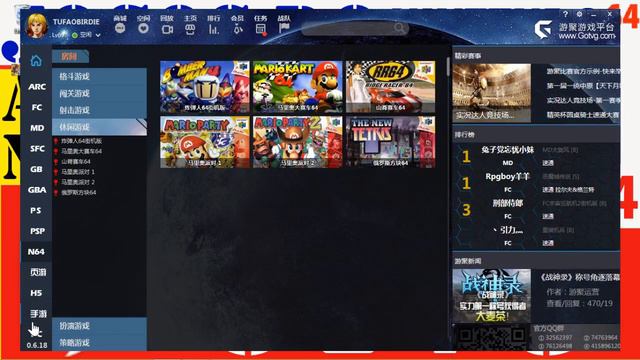The image size is (640, 360).
Task: Select the N64 platform in sidebar
Action: point(36,251)
